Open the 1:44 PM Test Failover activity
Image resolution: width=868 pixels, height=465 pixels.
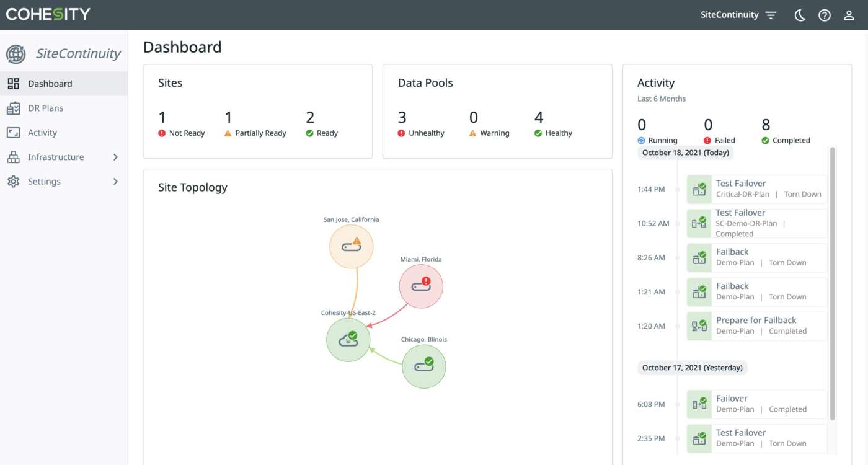[x=756, y=188]
